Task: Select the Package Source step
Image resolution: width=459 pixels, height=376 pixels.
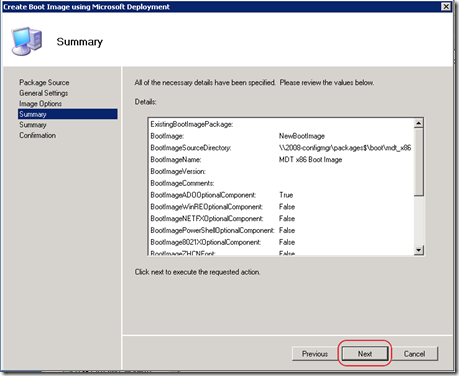Action: [x=44, y=82]
